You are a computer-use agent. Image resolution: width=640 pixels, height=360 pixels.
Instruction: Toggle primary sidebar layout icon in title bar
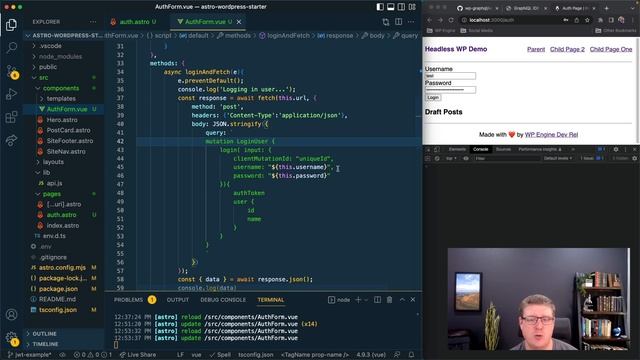(380, 7)
